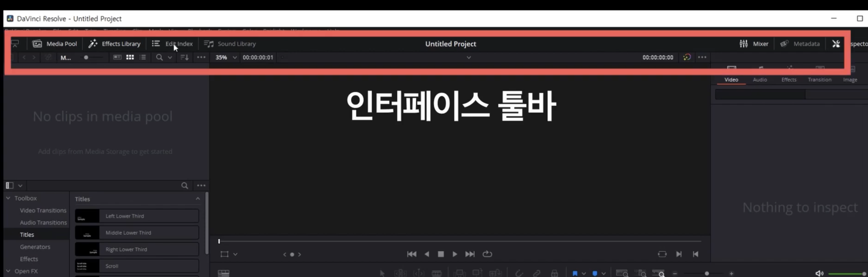The width and height of the screenshot is (868, 277).
Task: Click the workspace layout icon before Media Pool
Action: (15, 43)
